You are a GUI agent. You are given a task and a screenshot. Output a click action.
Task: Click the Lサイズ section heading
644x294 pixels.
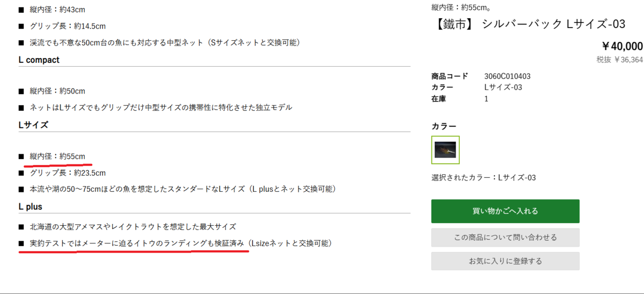[x=34, y=125]
